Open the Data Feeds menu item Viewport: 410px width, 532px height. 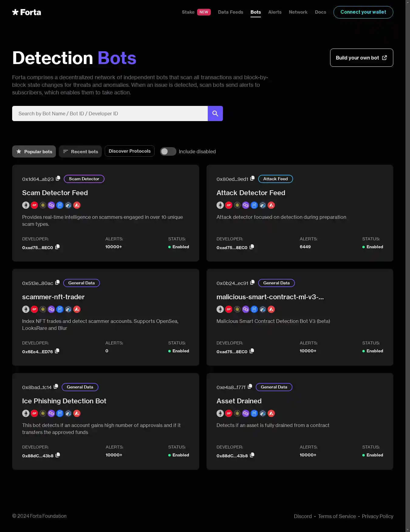point(231,12)
